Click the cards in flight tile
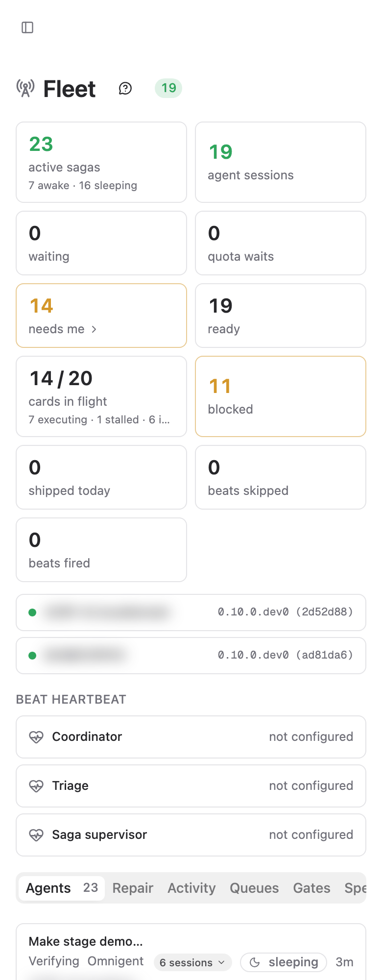The image size is (382, 980). click(101, 396)
